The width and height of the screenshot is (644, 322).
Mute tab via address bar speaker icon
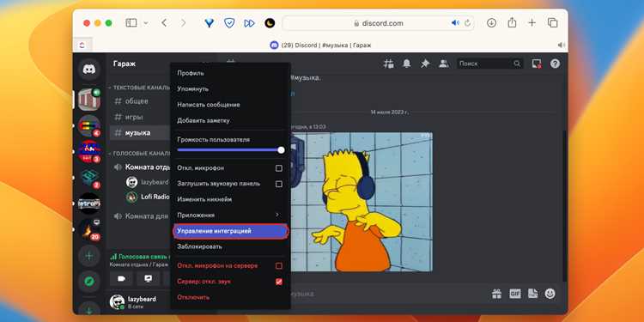[x=455, y=23]
